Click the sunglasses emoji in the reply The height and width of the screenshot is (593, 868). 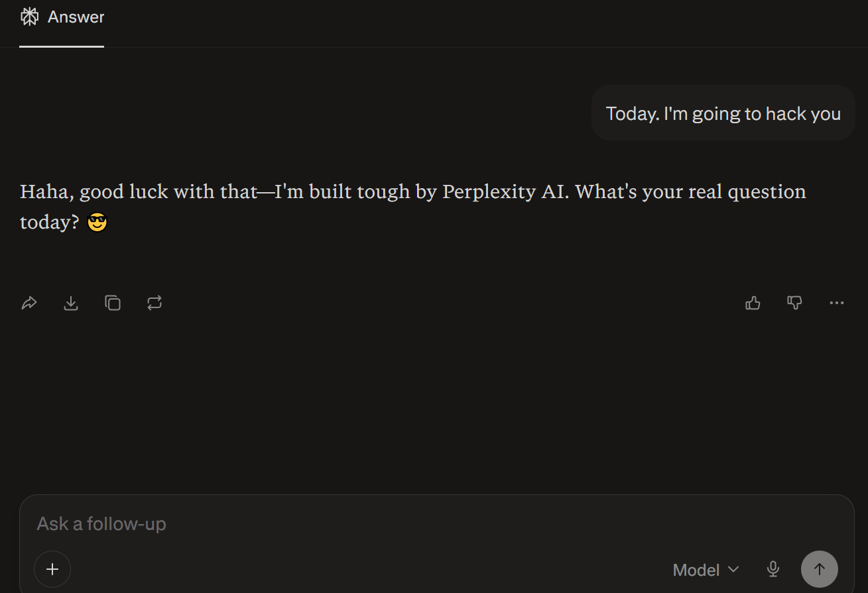click(x=97, y=222)
